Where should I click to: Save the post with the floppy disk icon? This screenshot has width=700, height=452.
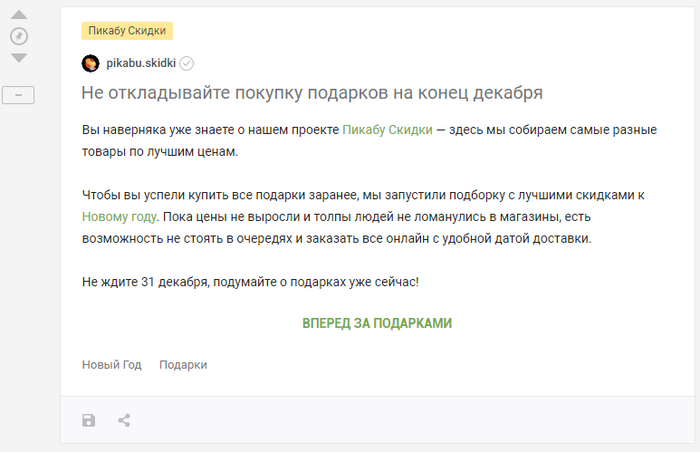[88, 420]
